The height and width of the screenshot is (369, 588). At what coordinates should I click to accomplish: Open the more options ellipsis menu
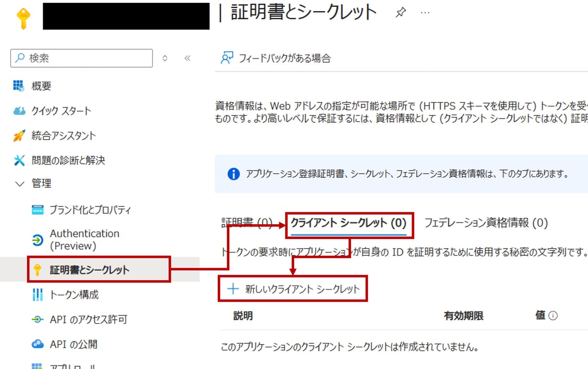(x=425, y=13)
